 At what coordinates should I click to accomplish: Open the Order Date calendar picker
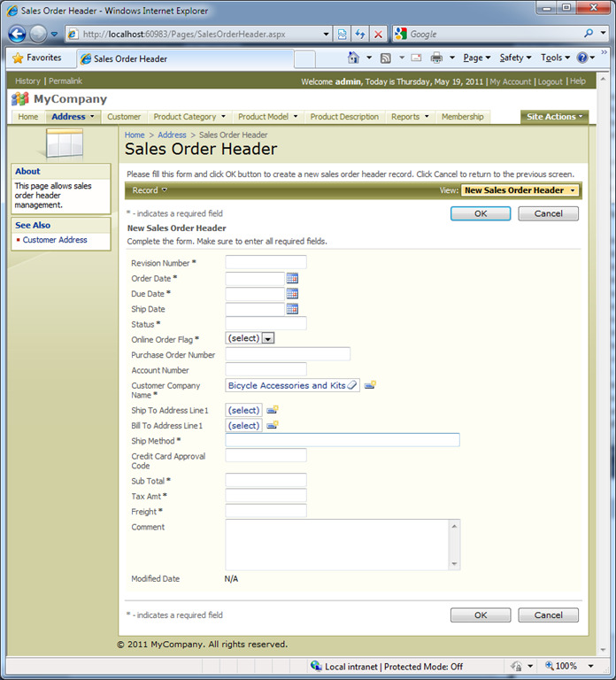[292, 278]
